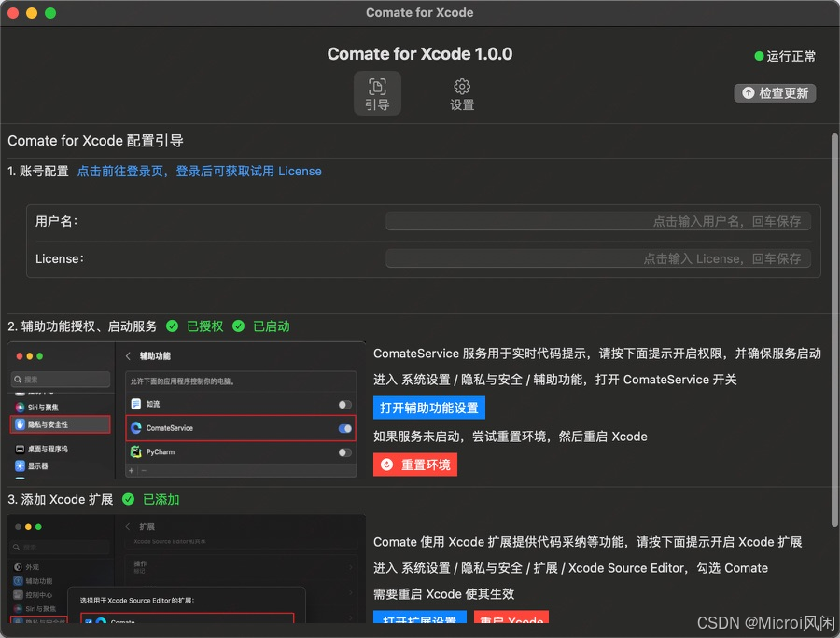Click the gear icon of the 设置 tab
840x638 pixels.
pos(462,86)
